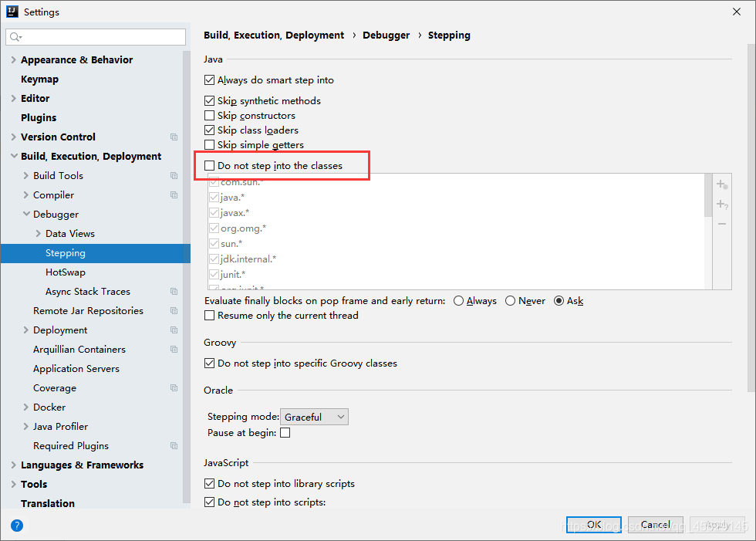
Task: Open the Stepping mode Graceful dropdown
Action: click(x=315, y=417)
